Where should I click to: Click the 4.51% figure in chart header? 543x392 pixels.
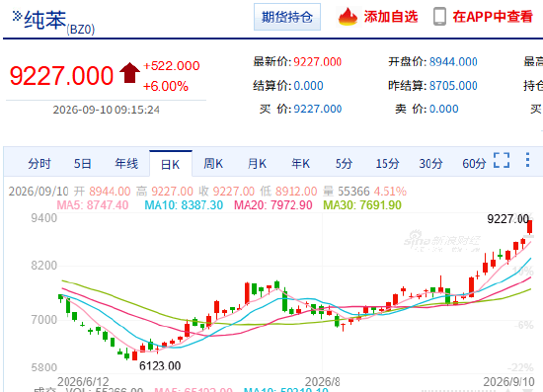(x=390, y=192)
